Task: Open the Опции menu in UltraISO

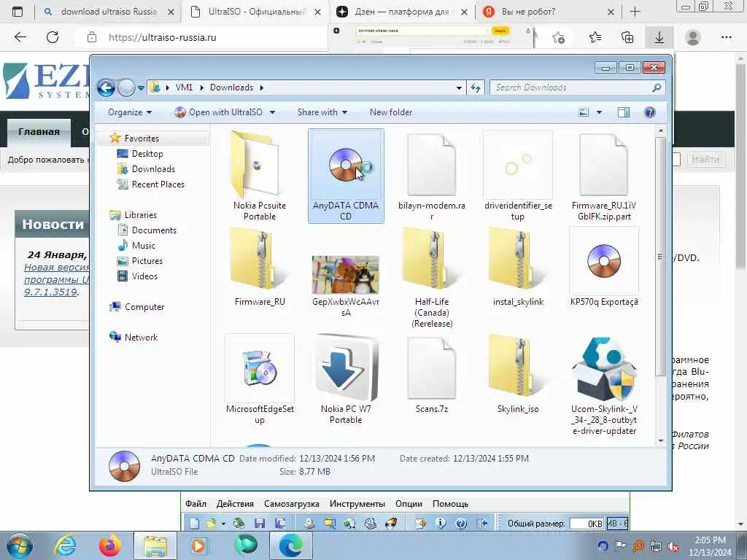Action: [x=409, y=504]
